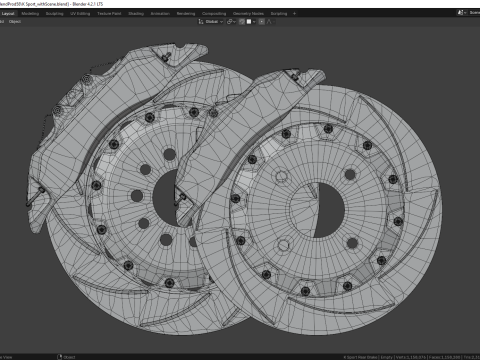Switch to the Rendering workspace tab
This screenshot has width=480, height=360.
tap(186, 14)
